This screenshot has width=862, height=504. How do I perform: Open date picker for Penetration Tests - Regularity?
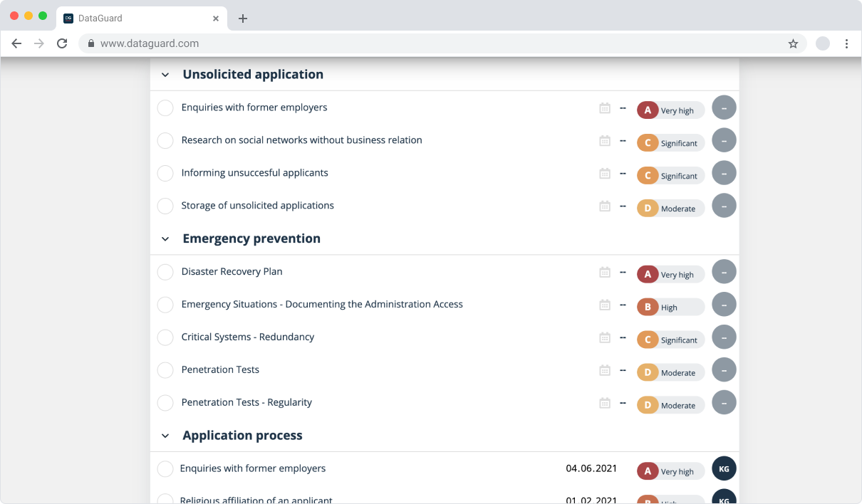click(605, 403)
